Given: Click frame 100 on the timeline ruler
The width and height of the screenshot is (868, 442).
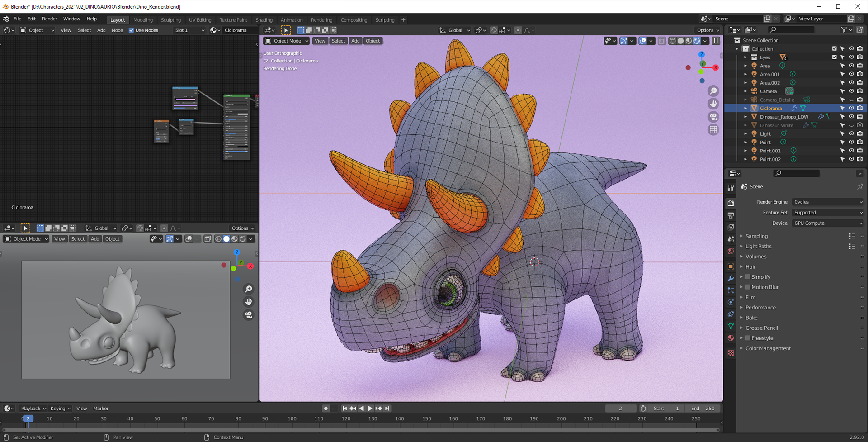Looking at the screenshot, I should pos(292,418).
